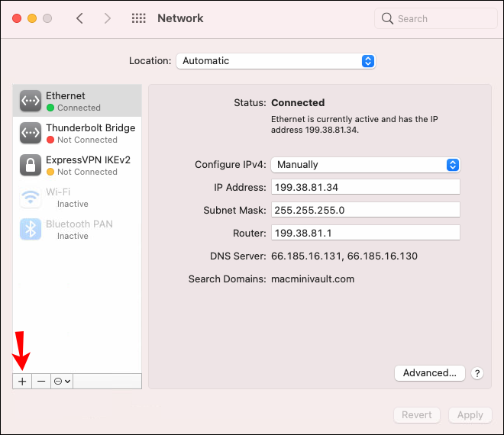
Task: Close the Network window with red button
Action: [x=17, y=18]
